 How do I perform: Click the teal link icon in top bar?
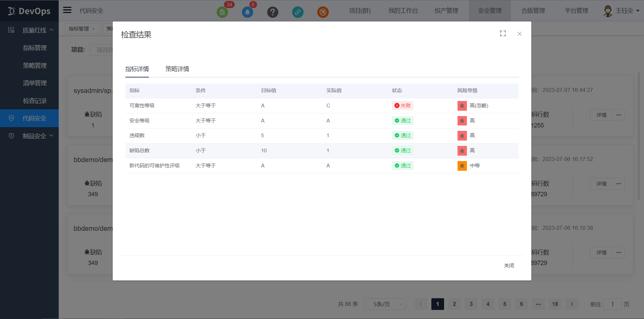pos(298,12)
